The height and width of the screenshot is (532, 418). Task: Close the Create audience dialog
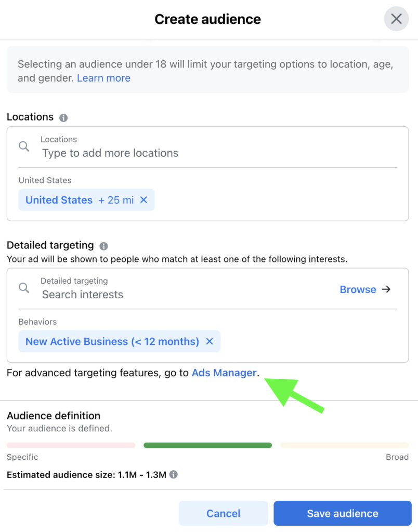[x=396, y=19]
